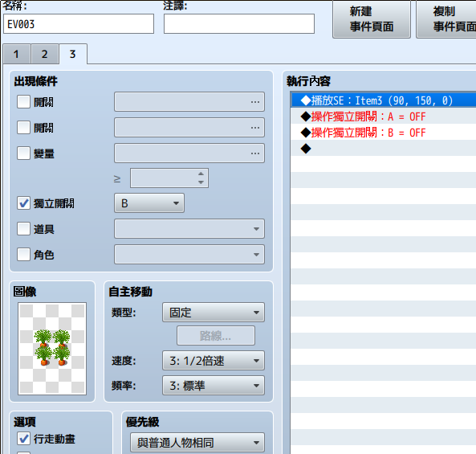476x454 pixels.
Task: Open selector for 變量 variable field
Action: (x=189, y=153)
